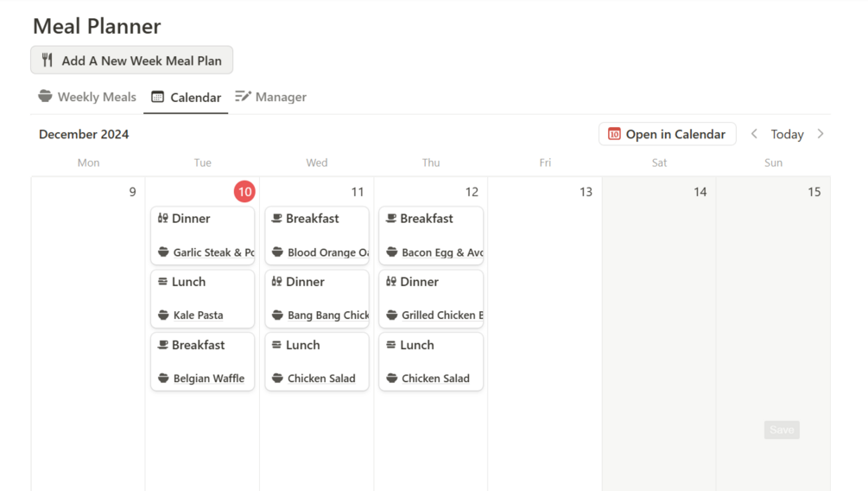Click the fork and knife icon on Add button
The image size is (868, 491).
coord(48,61)
